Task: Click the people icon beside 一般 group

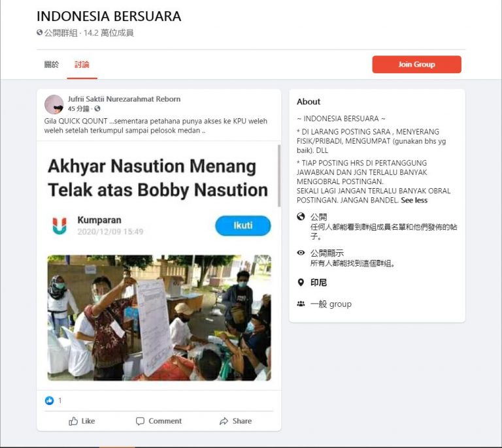Action: pyautogui.click(x=301, y=304)
